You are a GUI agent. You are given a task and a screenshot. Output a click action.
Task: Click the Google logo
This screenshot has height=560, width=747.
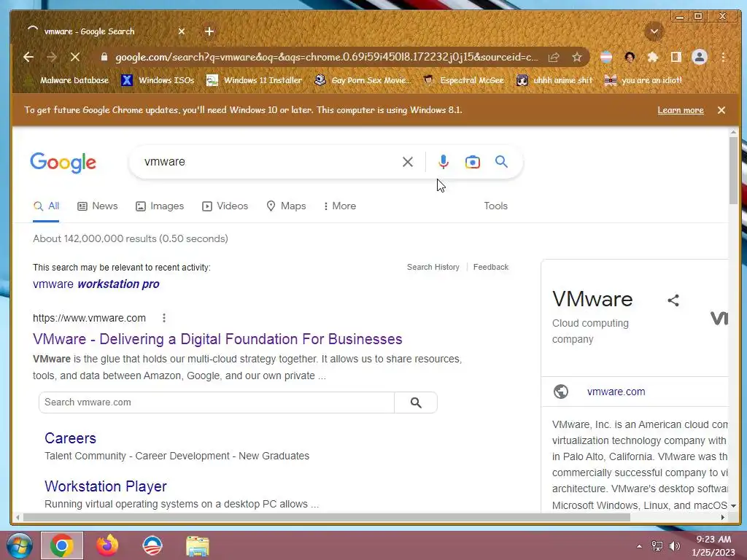click(63, 163)
